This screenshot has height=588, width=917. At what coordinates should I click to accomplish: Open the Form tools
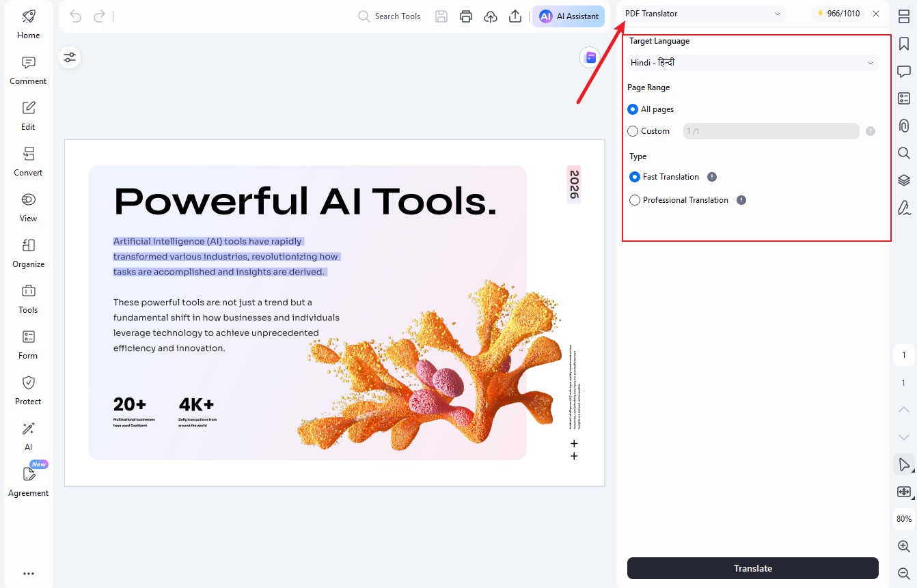pyautogui.click(x=28, y=345)
